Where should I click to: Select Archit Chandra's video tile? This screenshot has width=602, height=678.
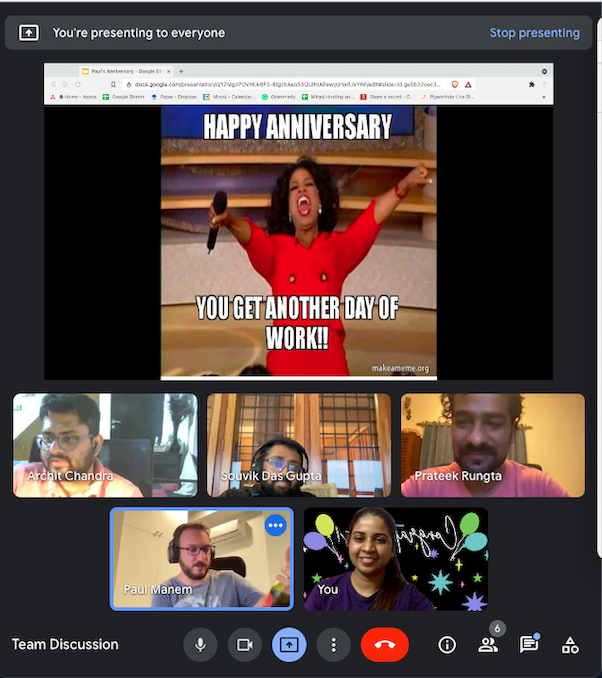click(106, 445)
